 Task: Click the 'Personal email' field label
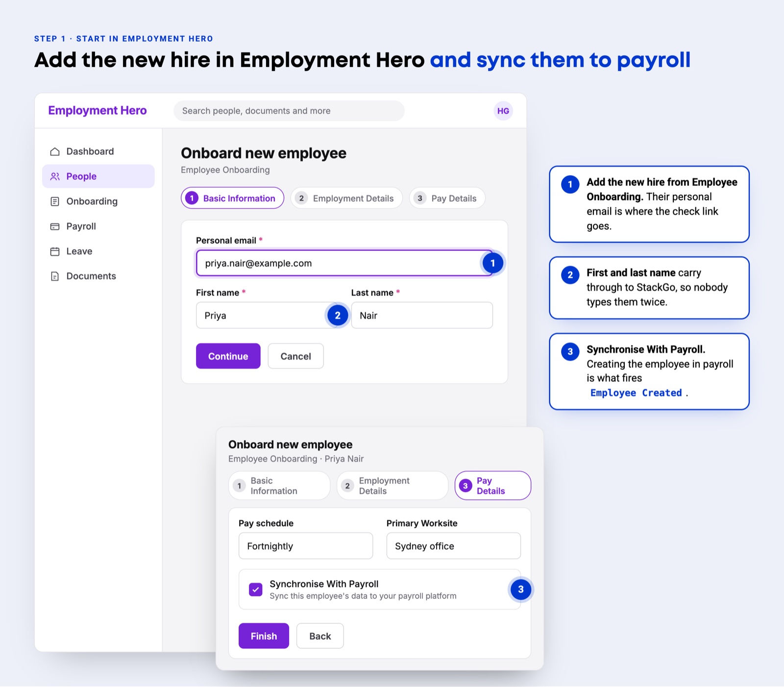tap(226, 241)
